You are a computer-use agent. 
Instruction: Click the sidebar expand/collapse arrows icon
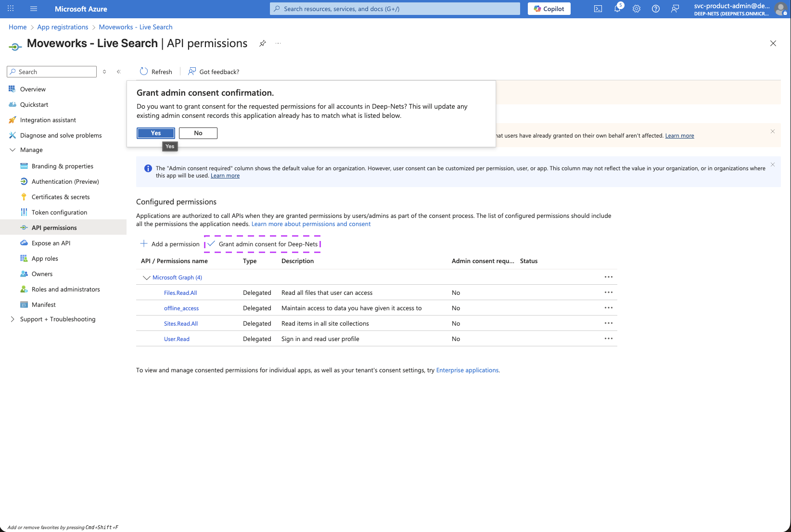tap(104, 72)
